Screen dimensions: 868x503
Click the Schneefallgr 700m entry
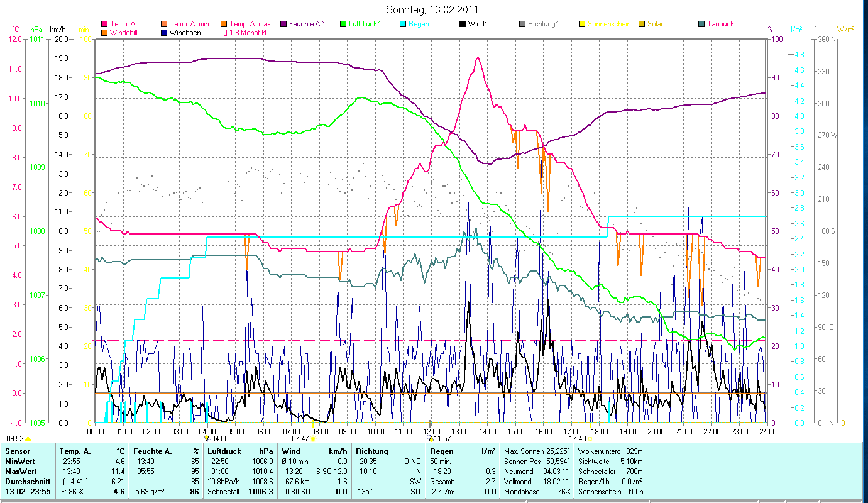(611, 471)
